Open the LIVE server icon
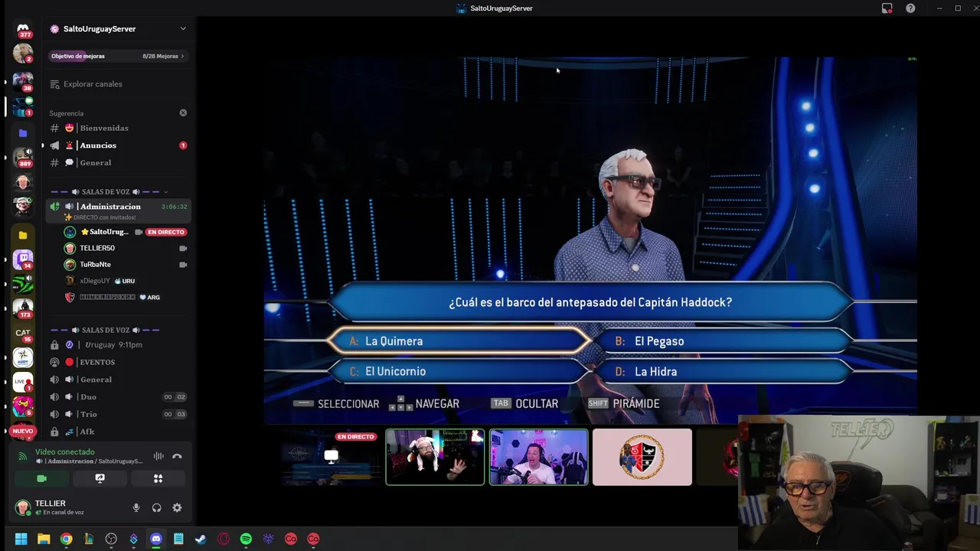980x551 pixels. (x=23, y=382)
